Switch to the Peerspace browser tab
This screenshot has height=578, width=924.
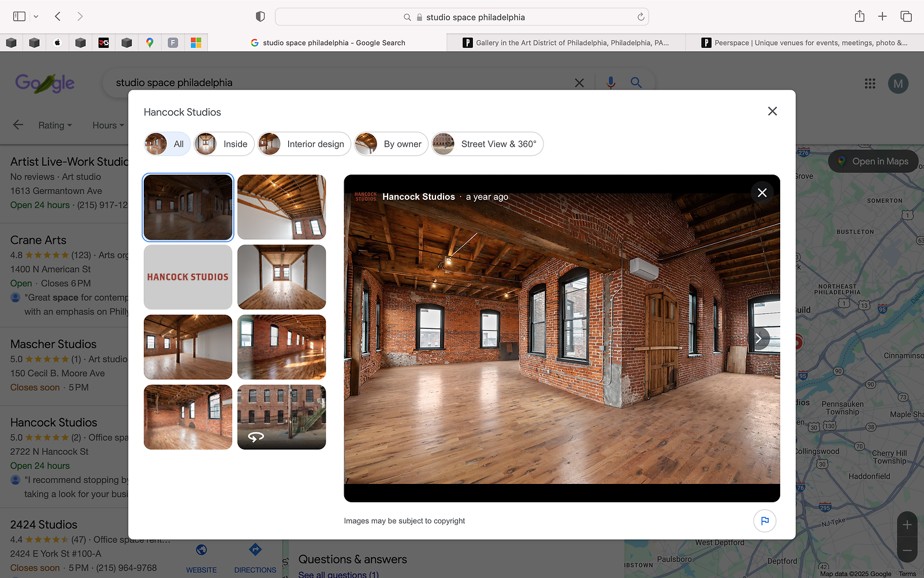click(x=804, y=43)
